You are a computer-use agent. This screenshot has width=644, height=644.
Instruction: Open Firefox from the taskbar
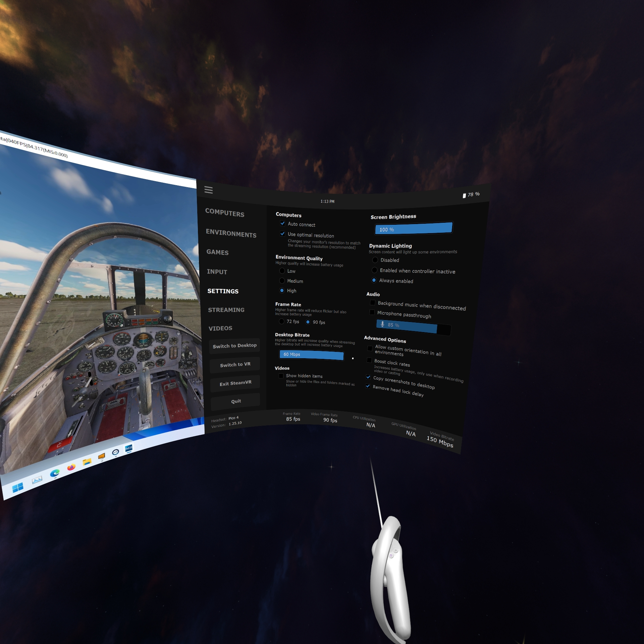pos(71,467)
